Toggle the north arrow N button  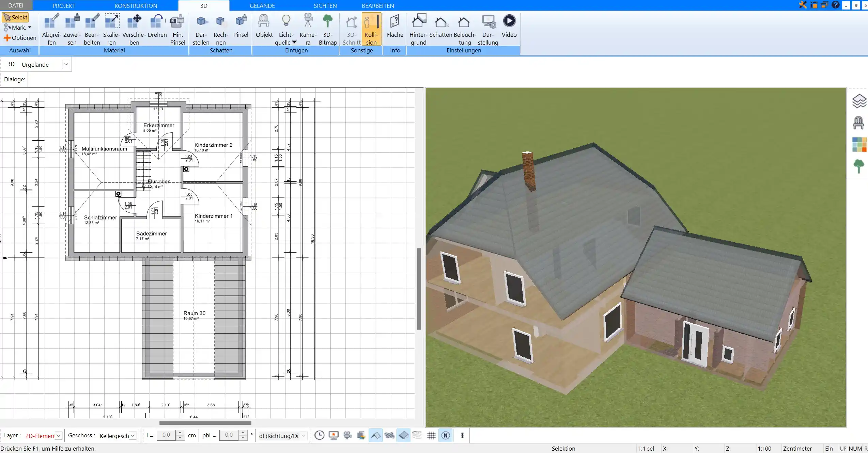[446, 435]
